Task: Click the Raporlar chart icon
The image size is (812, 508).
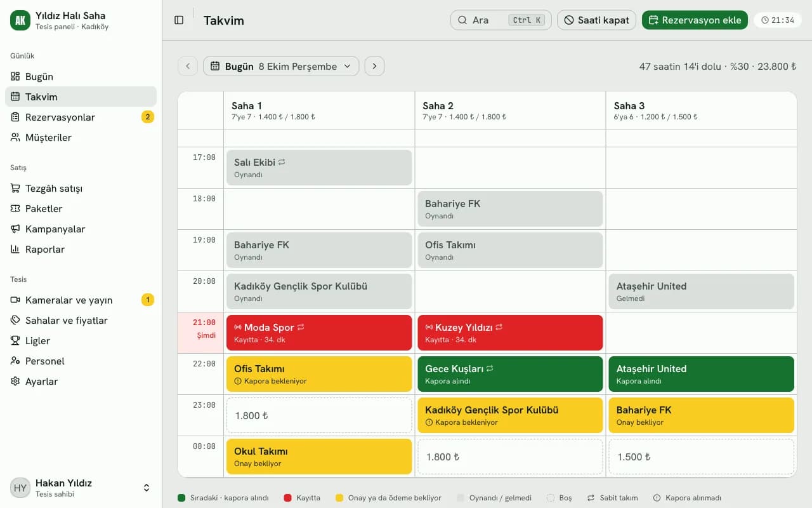Action: [15, 249]
